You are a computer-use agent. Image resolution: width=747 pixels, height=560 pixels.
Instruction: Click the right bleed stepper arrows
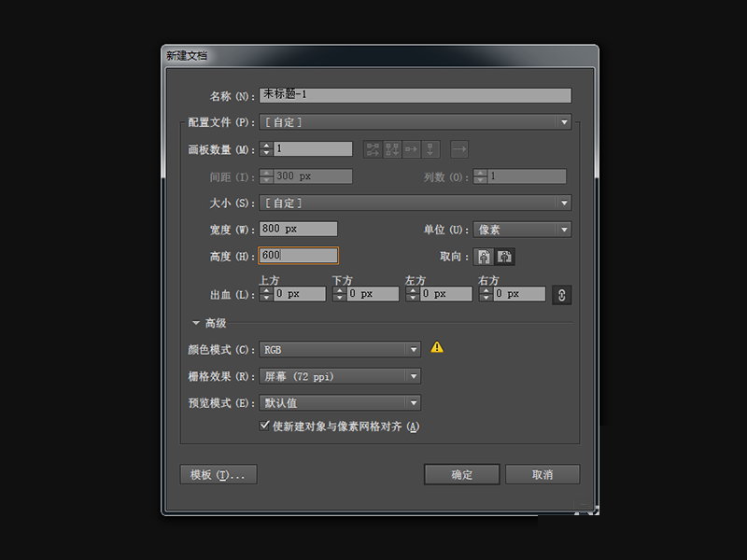point(486,294)
